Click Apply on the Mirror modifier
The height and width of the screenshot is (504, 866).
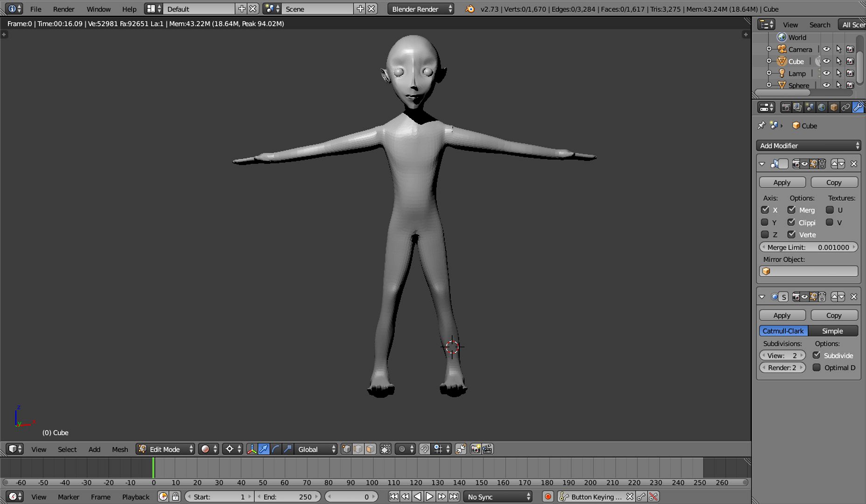point(782,182)
